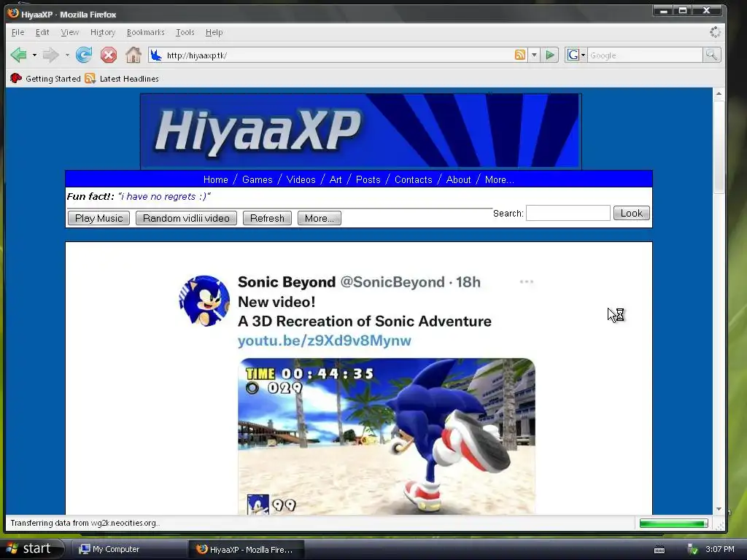Open the tweet's three-dot options menu

point(527,281)
